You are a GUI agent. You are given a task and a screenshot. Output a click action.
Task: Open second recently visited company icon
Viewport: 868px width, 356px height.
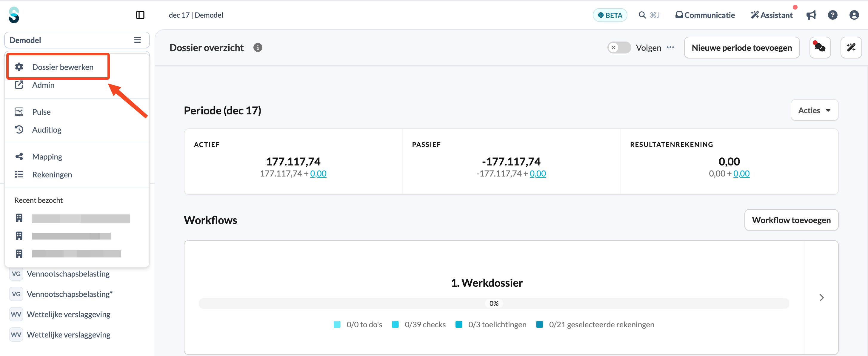click(19, 236)
